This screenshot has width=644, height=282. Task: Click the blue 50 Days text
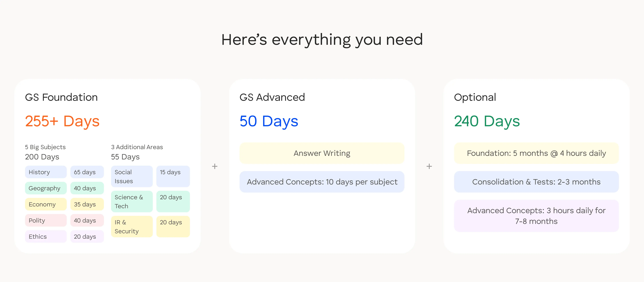269,121
